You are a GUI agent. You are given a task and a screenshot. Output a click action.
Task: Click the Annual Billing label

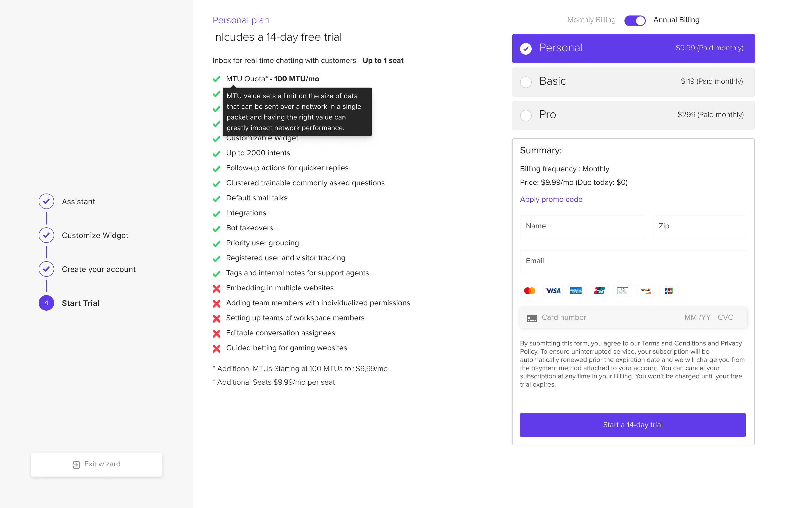[x=676, y=20]
